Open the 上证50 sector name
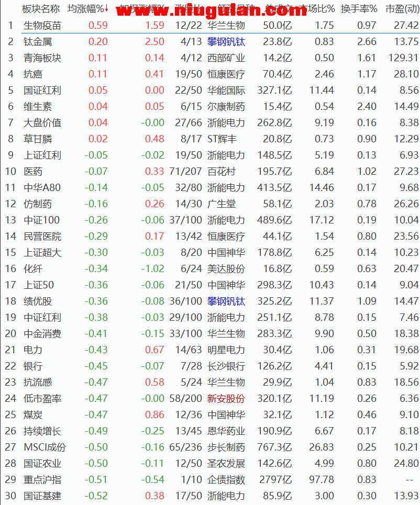 coord(39,285)
